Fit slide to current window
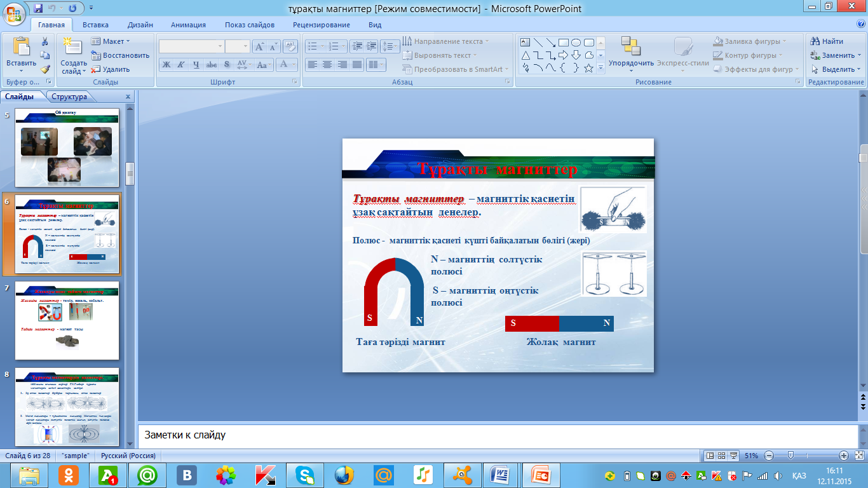Screen dimensions: 868x488 (858, 456)
